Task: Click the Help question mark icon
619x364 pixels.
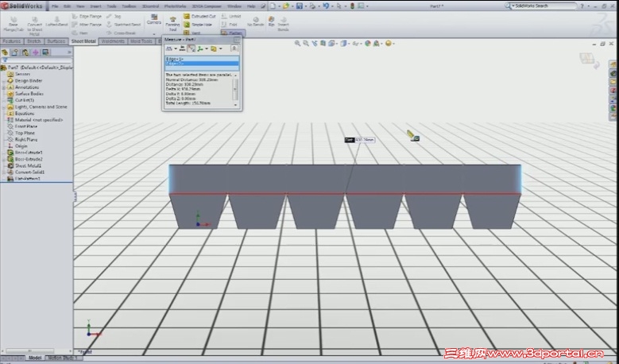Action: click(x=582, y=6)
